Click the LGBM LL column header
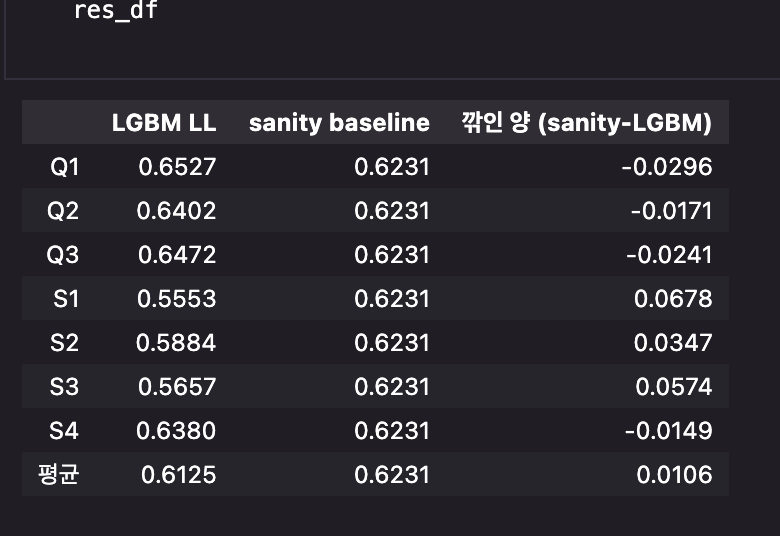The width and height of the screenshot is (780, 536). 164,122
